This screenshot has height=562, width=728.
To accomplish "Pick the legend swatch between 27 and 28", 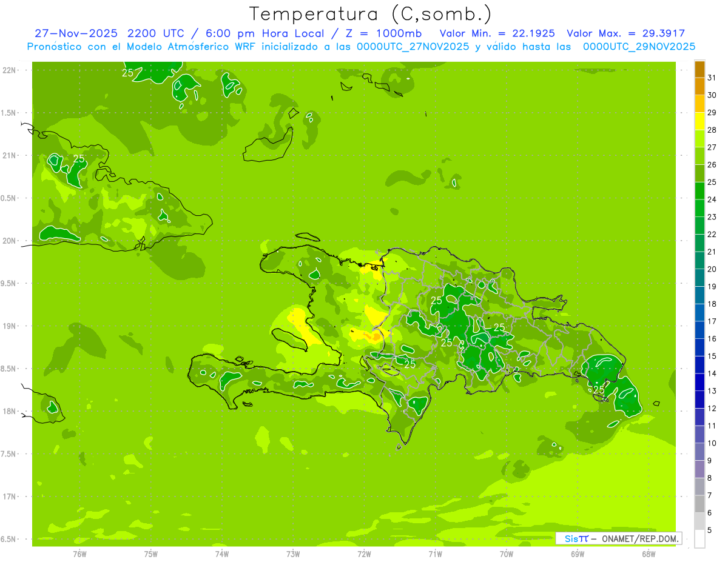I will [699, 139].
